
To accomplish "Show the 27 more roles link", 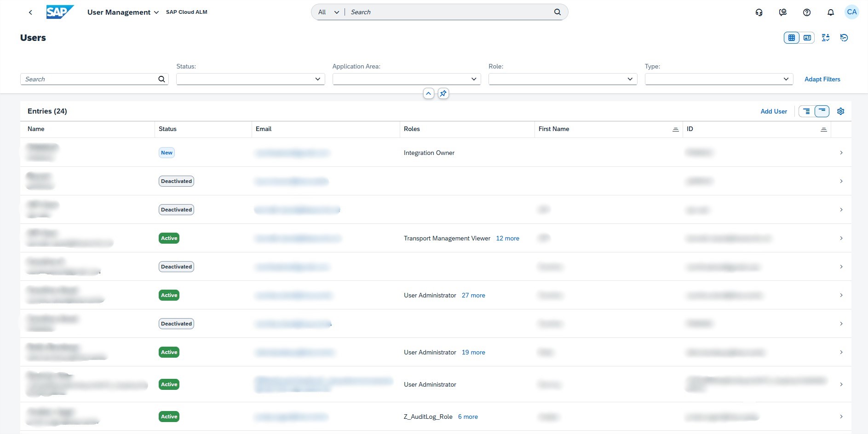I will 473,295.
